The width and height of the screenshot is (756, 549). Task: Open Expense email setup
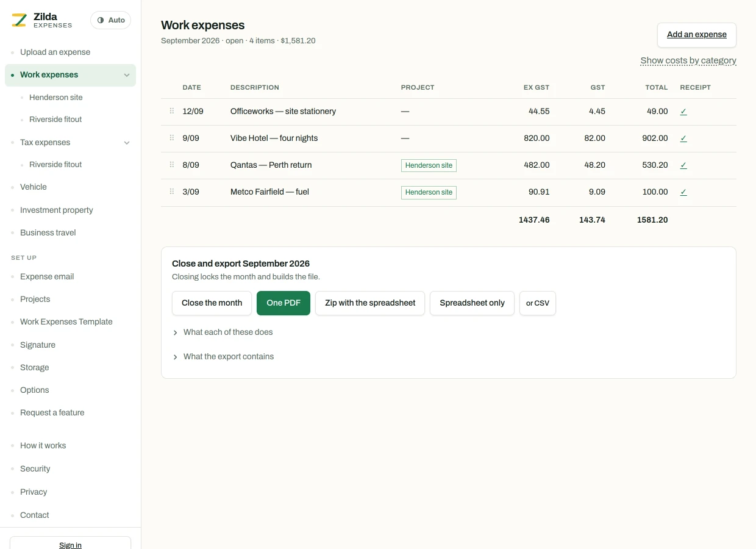47,276
